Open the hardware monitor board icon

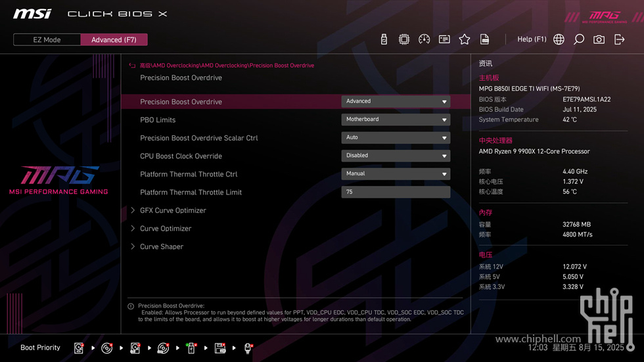(x=444, y=39)
